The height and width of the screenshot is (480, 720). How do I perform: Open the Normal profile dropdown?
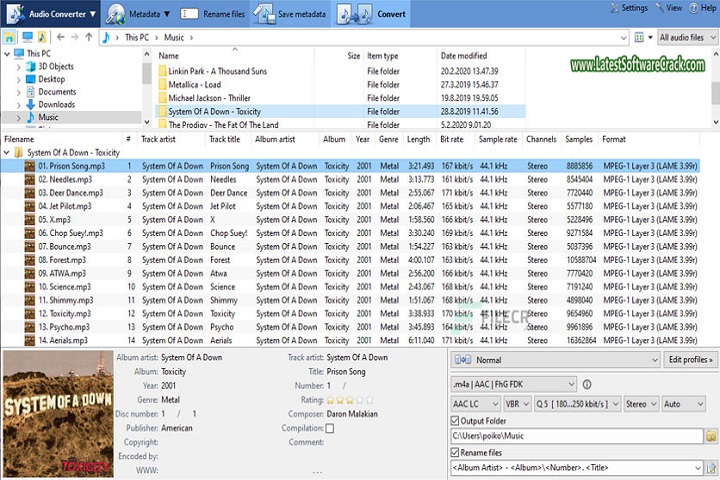pos(556,360)
